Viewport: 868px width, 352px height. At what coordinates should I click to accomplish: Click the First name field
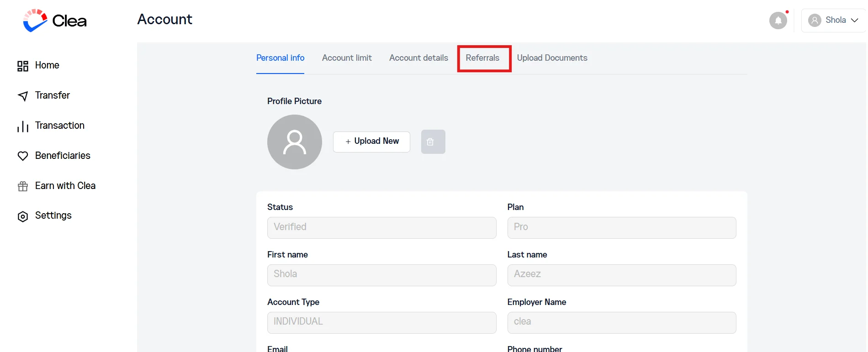[381, 275]
